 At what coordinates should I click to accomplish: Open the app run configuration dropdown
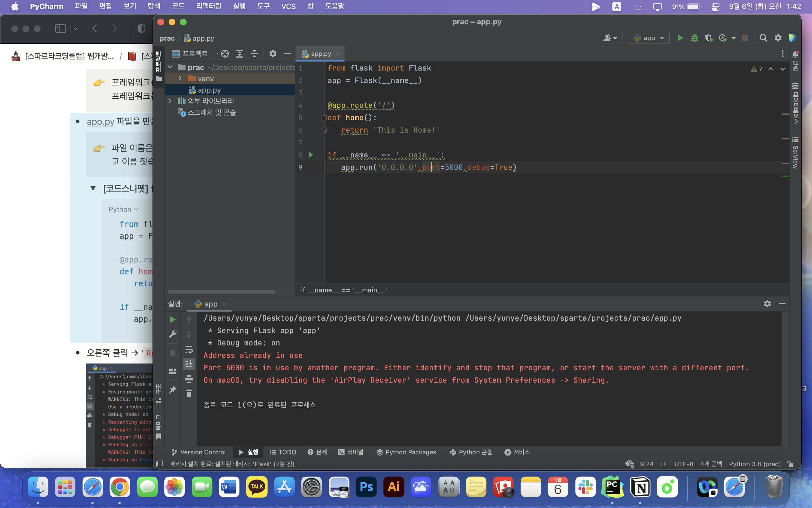(x=648, y=38)
